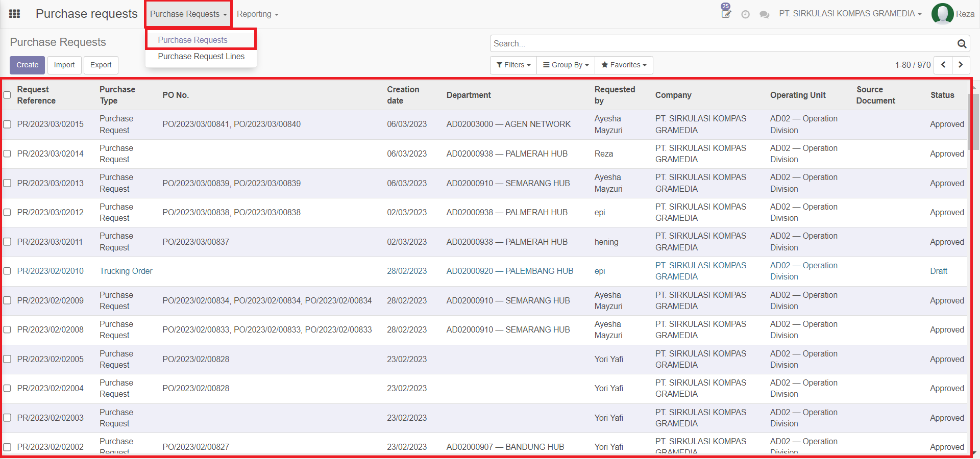This screenshot has width=980, height=459.
Task: Click the Import button
Action: pos(64,65)
